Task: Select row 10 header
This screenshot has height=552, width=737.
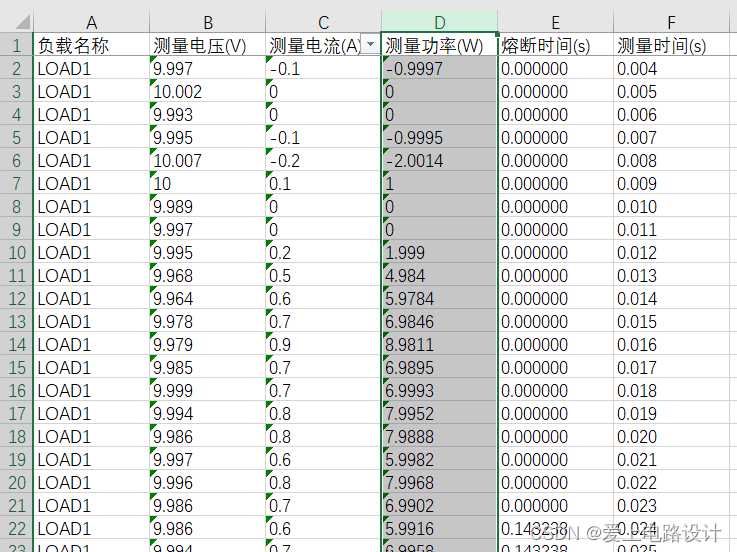Action: [x=16, y=252]
